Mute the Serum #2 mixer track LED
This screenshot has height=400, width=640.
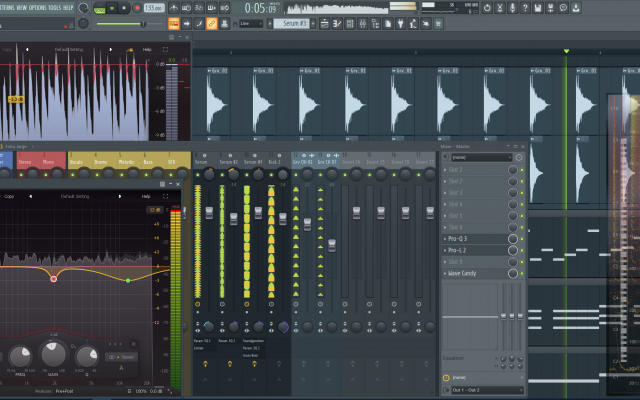(222, 175)
